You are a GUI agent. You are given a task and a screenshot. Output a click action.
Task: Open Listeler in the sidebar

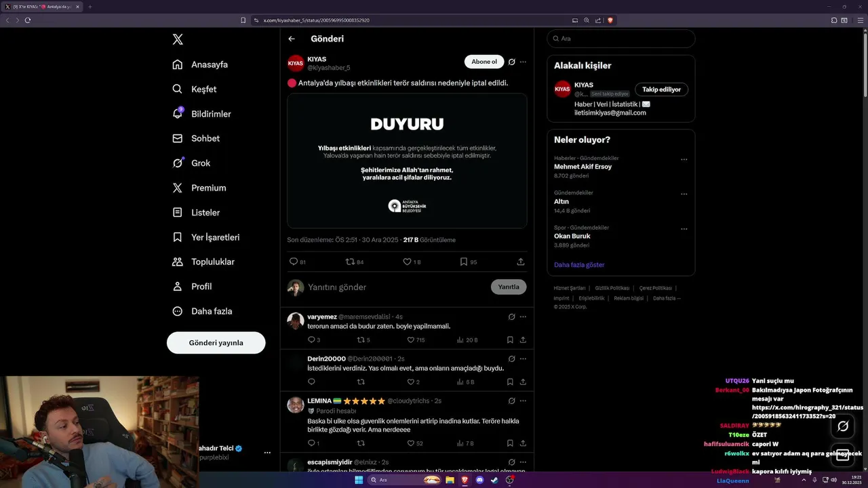[196, 213]
